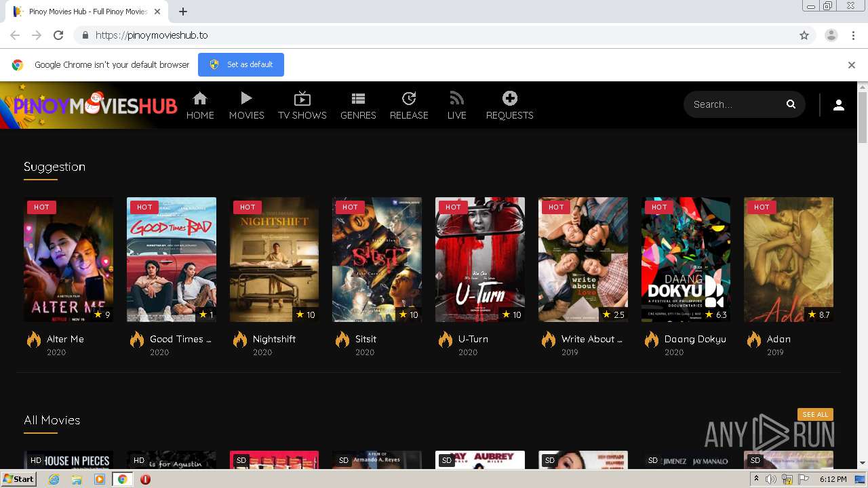Click the address bar URL

[151, 35]
